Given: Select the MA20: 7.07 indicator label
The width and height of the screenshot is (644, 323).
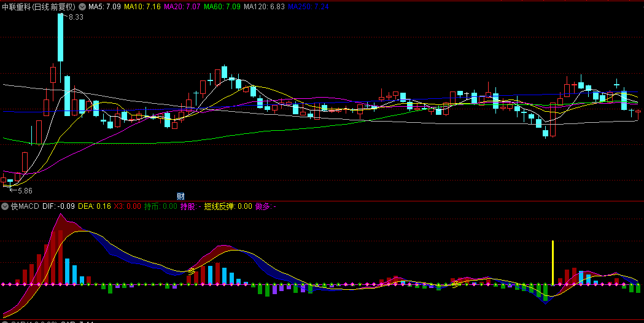Looking at the screenshot, I should (x=182, y=7).
